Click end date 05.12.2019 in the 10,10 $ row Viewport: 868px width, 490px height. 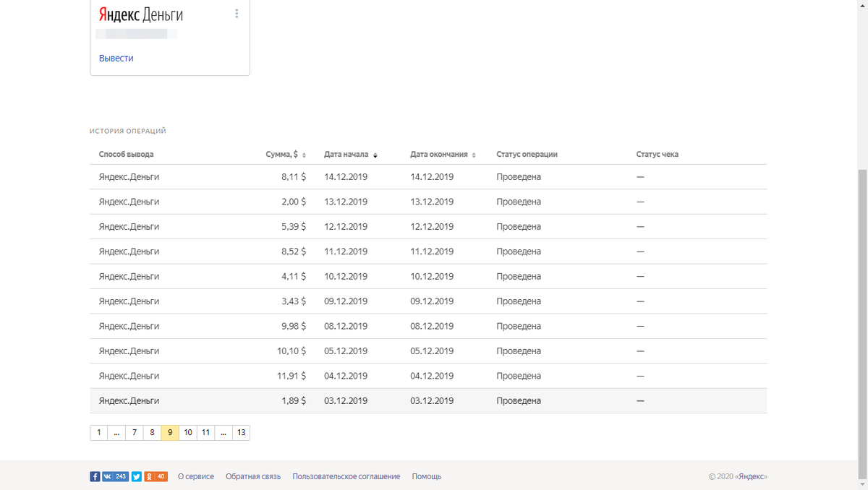coord(432,351)
